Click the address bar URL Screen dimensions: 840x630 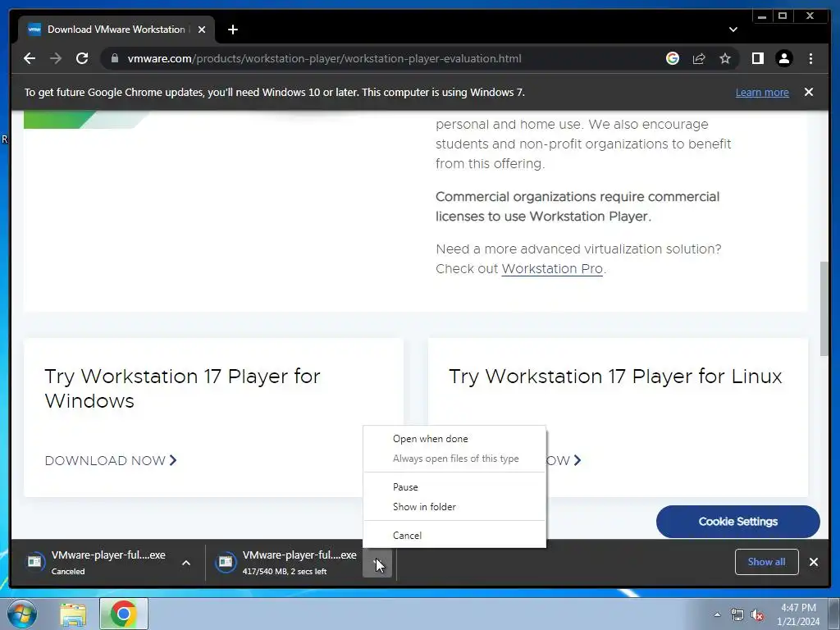pyautogui.click(x=324, y=58)
